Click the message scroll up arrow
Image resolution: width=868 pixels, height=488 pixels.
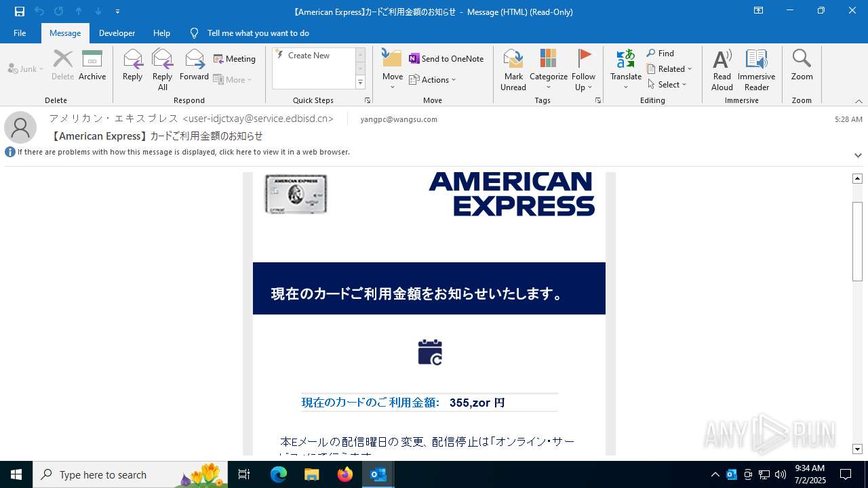(x=857, y=178)
